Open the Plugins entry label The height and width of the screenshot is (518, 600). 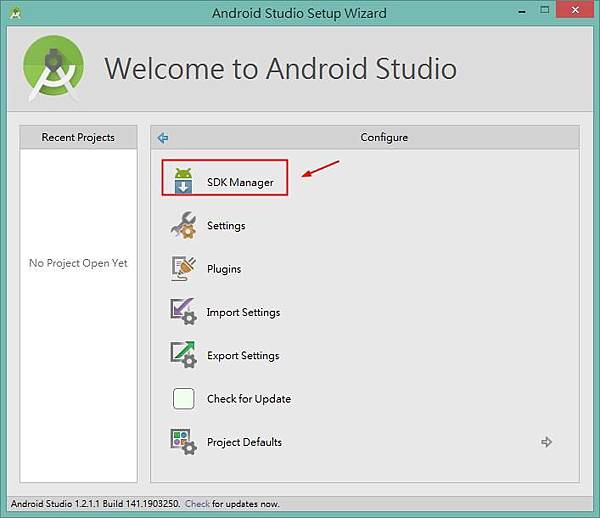pyautogui.click(x=224, y=269)
